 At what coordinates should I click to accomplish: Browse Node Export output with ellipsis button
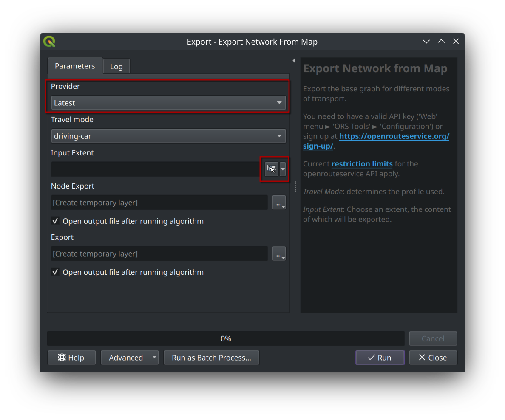pyautogui.click(x=279, y=203)
